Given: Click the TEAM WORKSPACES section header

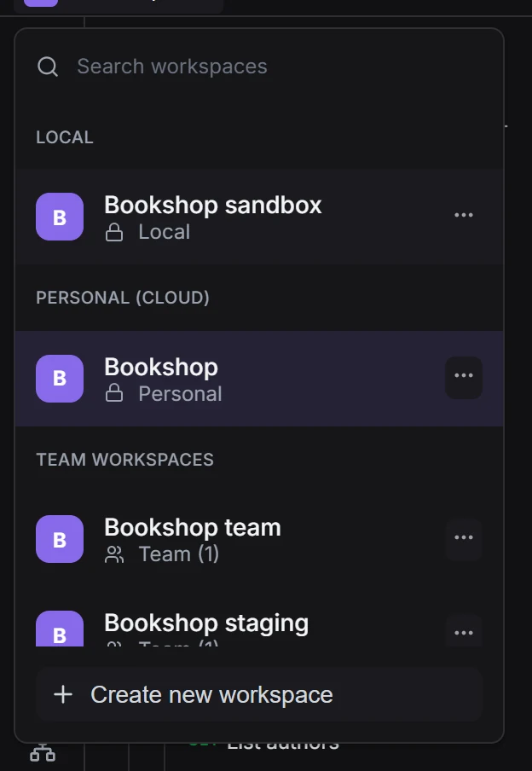Looking at the screenshot, I should click(x=124, y=459).
